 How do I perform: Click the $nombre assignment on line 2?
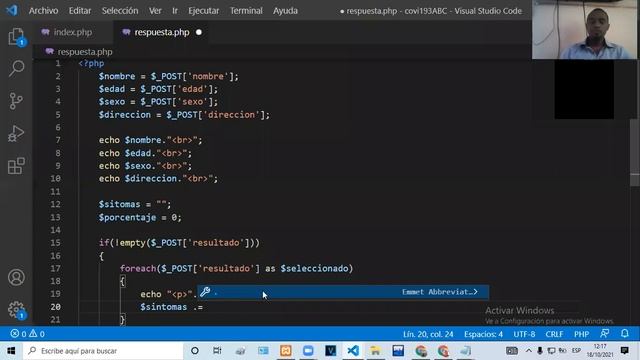pos(168,76)
